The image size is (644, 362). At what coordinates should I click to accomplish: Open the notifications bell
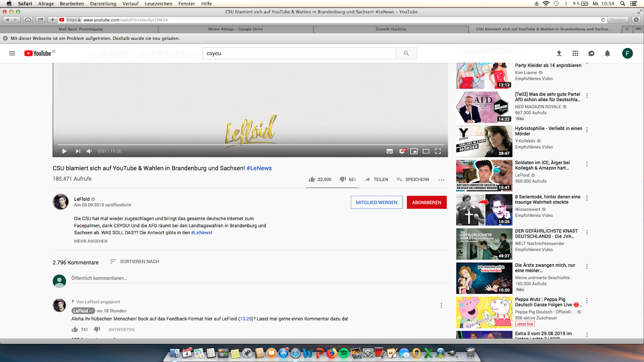pos(607,53)
